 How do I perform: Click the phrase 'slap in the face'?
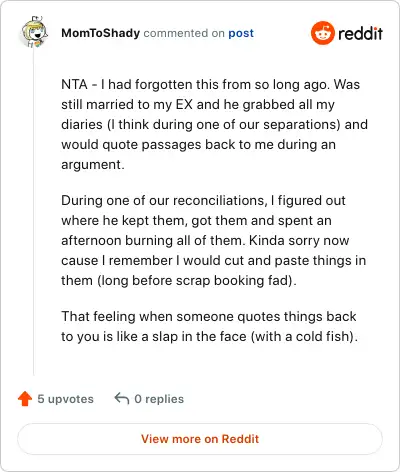[199, 336]
